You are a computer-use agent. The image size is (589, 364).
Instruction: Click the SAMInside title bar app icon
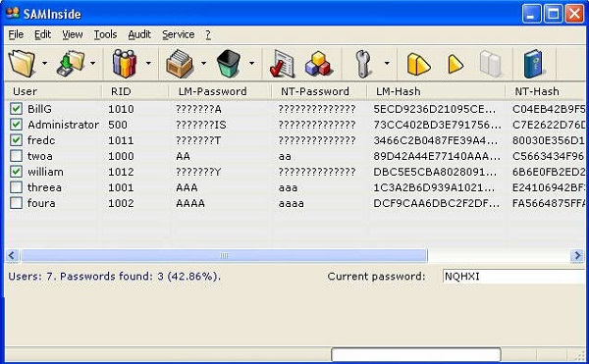click(x=13, y=14)
